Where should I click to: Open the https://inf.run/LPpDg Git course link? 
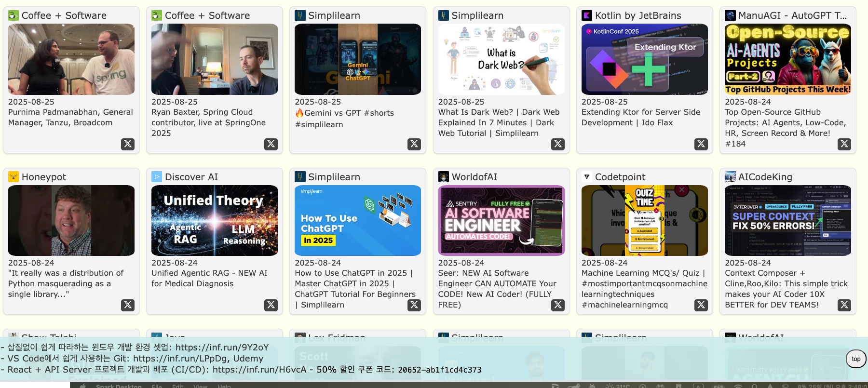181,358
